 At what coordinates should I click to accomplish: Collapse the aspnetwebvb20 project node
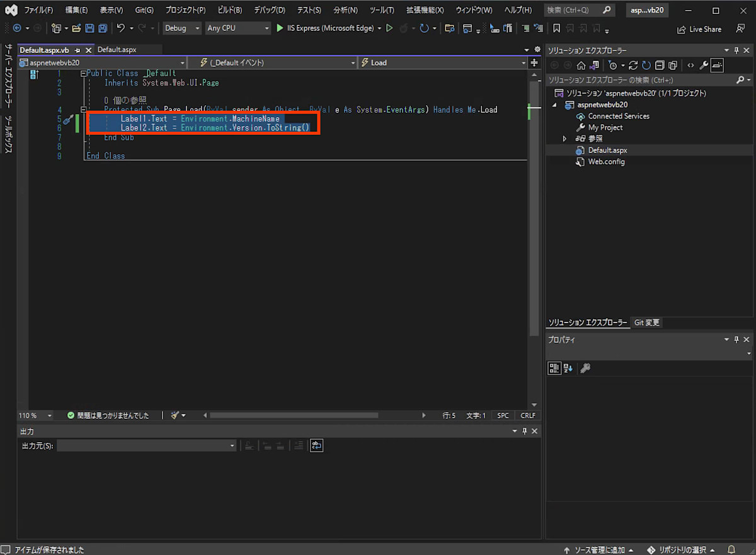[555, 105]
